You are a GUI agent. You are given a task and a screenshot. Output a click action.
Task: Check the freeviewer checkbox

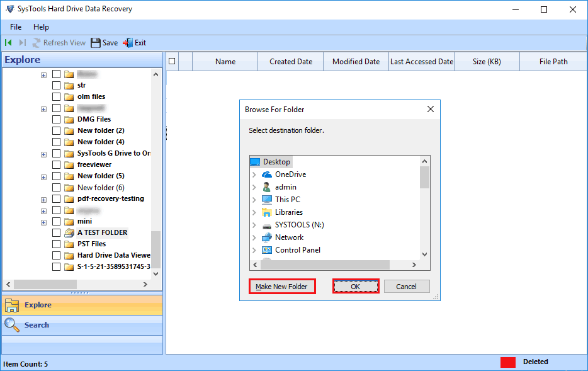click(56, 164)
